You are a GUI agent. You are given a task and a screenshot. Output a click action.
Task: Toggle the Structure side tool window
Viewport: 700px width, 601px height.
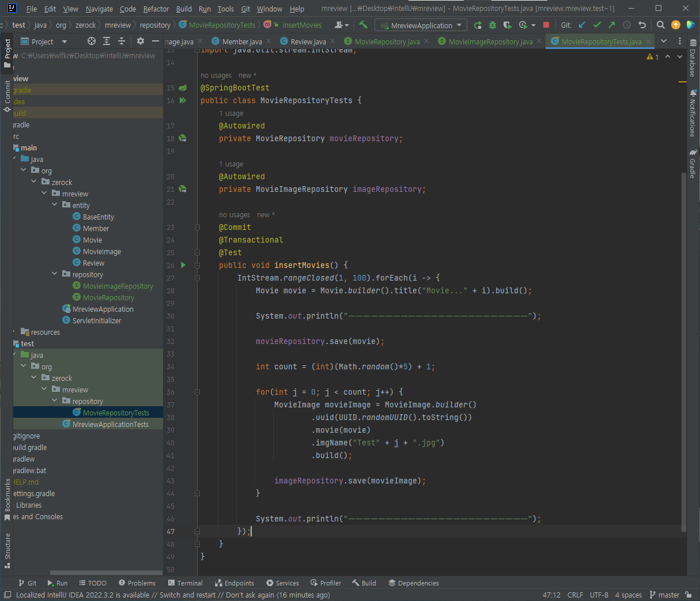point(7,550)
